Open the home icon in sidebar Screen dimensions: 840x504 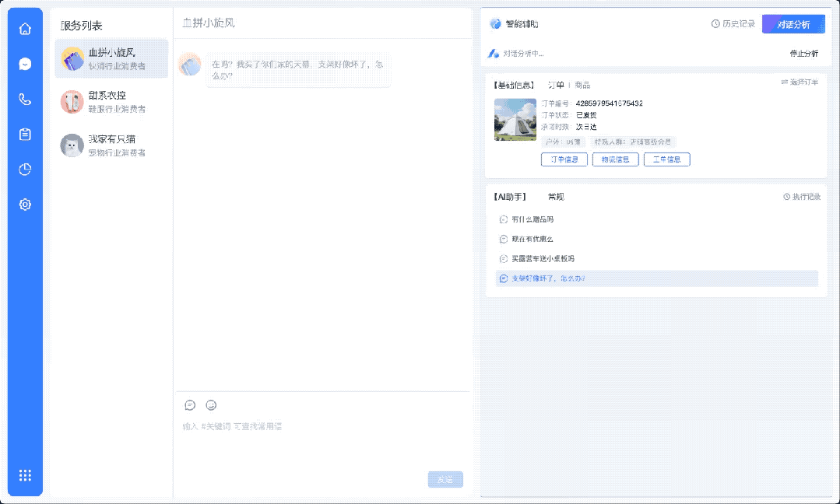[x=25, y=29]
